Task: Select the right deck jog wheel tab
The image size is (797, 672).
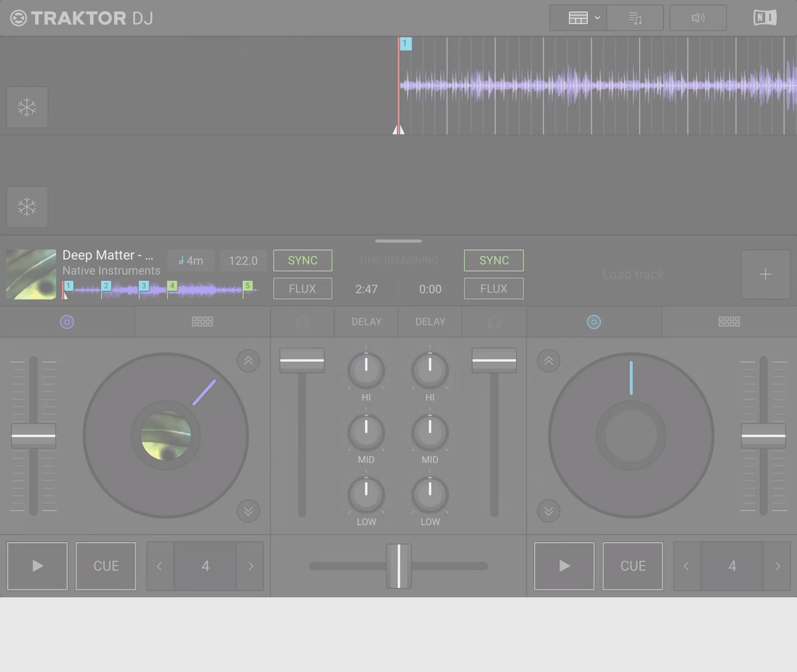Action: (x=594, y=322)
